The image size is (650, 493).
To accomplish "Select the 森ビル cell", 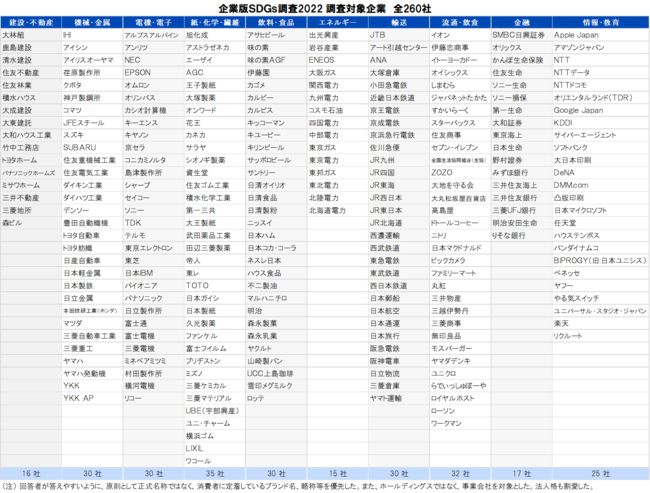I will [x=31, y=223].
